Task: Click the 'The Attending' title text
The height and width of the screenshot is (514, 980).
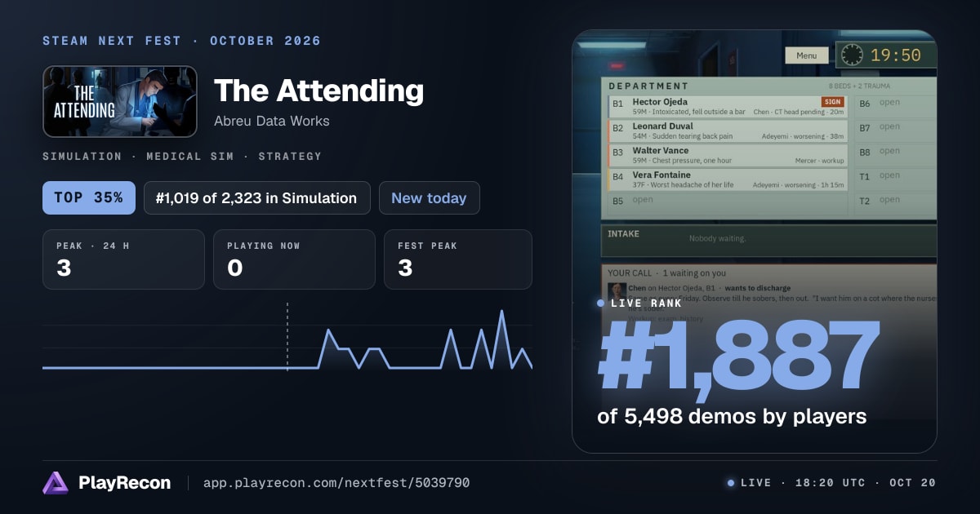Action: pos(318,91)
